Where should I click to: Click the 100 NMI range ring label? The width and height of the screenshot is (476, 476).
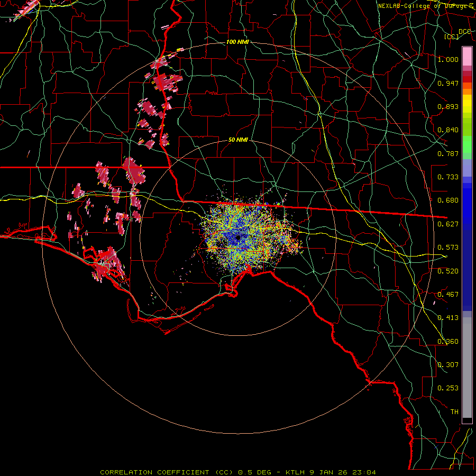237,42
